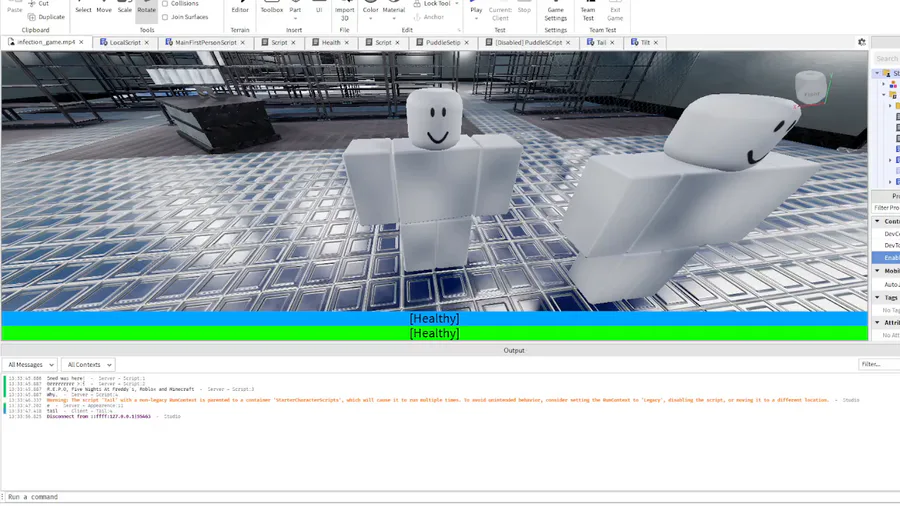This screenshot has width=900, height=506.
Task: Enable the Collisions checkbox
Action: (165, 3)
